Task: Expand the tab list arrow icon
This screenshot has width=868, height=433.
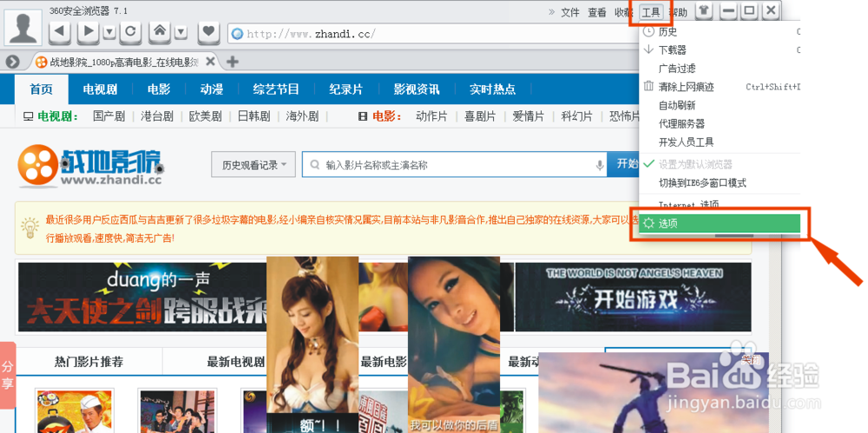Action: pos(13,61)
